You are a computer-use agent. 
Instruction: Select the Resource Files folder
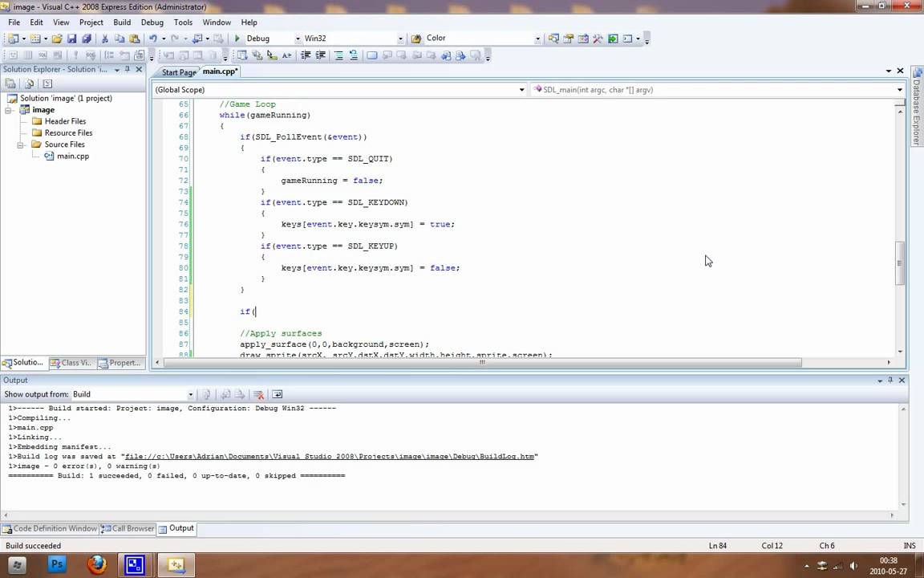pyautogui.click(x=68, y=133)
